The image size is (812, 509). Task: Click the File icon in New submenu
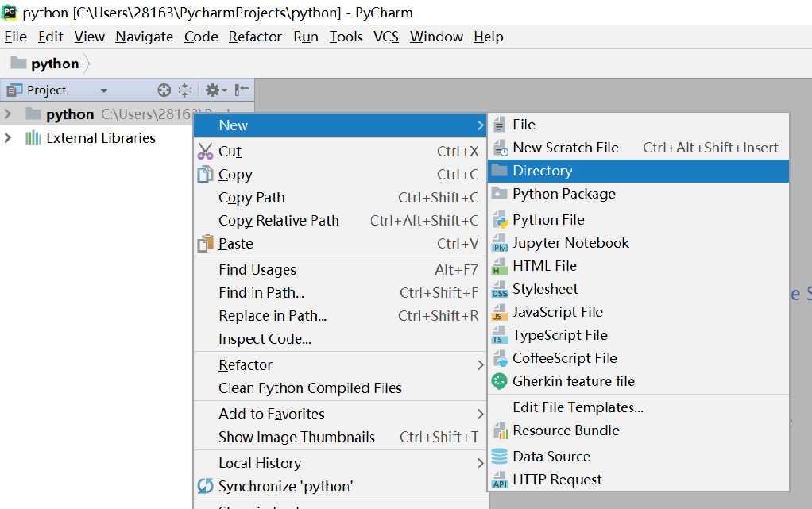(x=499, y=125)
